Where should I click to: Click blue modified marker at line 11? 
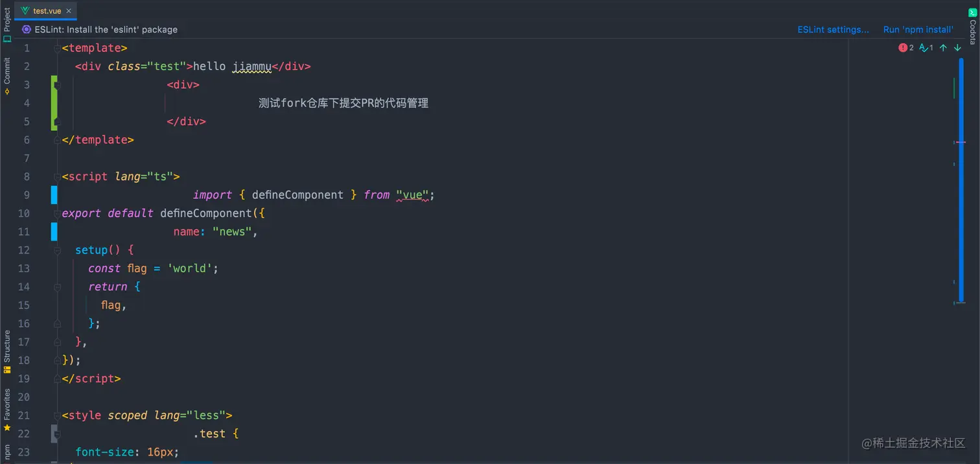click(x=54, y=231)
